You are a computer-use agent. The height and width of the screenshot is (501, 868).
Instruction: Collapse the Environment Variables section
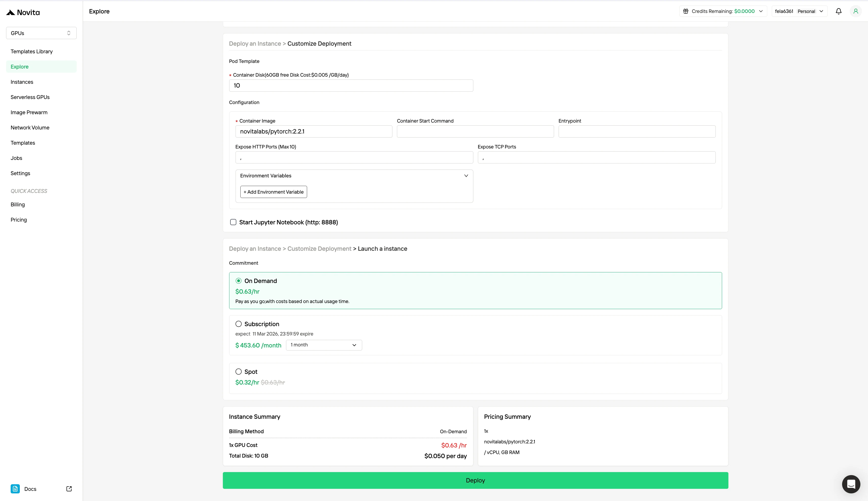pyautogui.click(x=466, y=176)
